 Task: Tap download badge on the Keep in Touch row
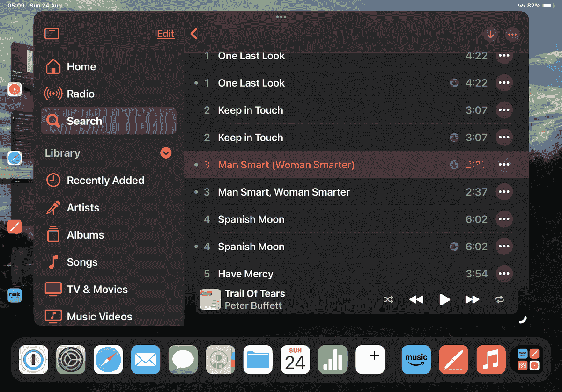pos(454,138)
